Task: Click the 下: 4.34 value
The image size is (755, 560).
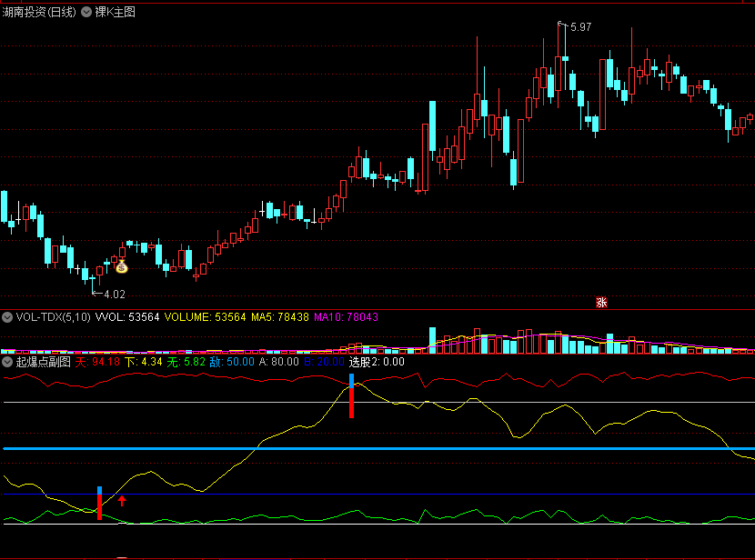Action: pyautogui.click(x=144, y=362)
